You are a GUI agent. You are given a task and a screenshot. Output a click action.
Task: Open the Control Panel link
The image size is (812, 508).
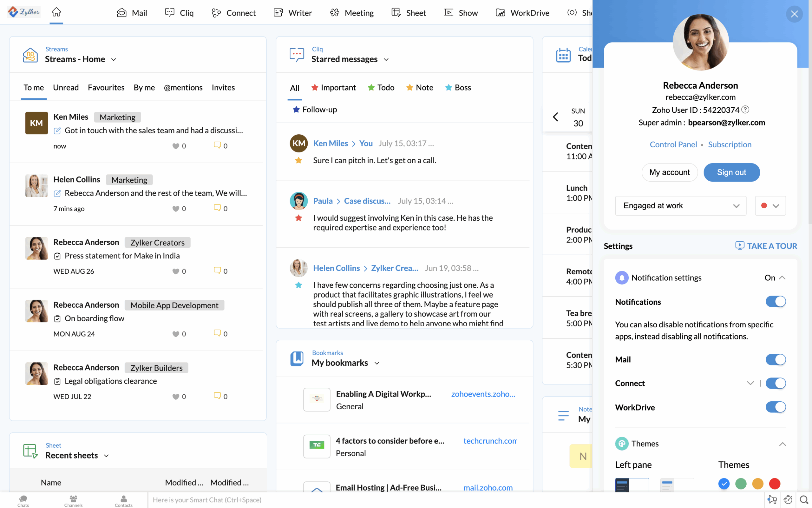click(673, 144)
